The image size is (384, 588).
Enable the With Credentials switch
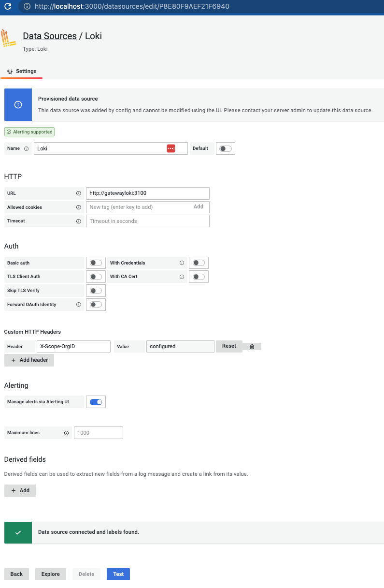[x=199, y=263]
